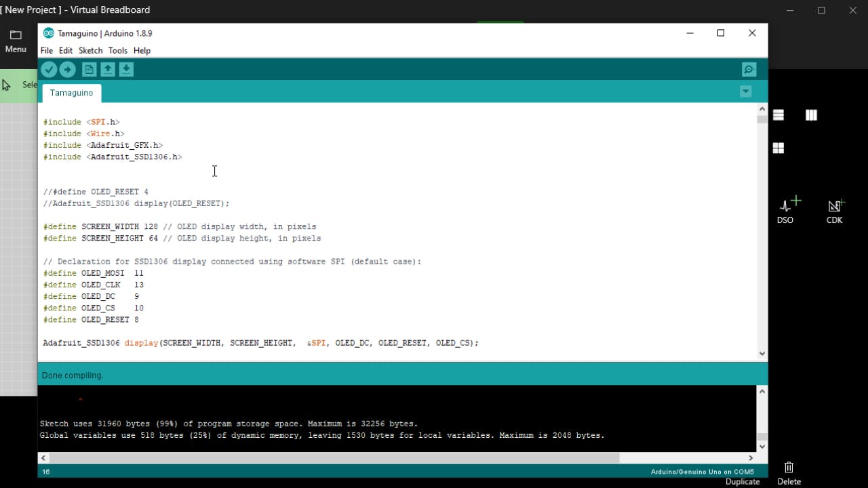Create a new sketch with New icon
Image resolution: width=868 pixels, height=488 pixels.
point(89,69)
